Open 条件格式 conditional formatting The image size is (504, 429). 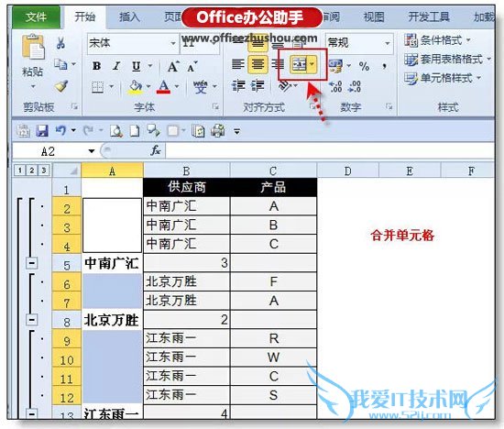tap(437, 40)
